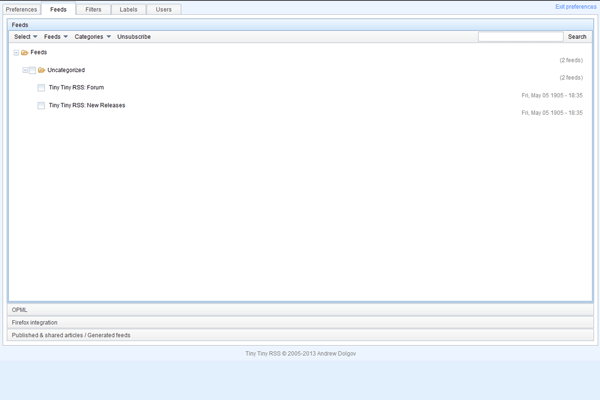Open the Select dropdown menu
This screenshot has height=400, width=600.
point(25,37)
